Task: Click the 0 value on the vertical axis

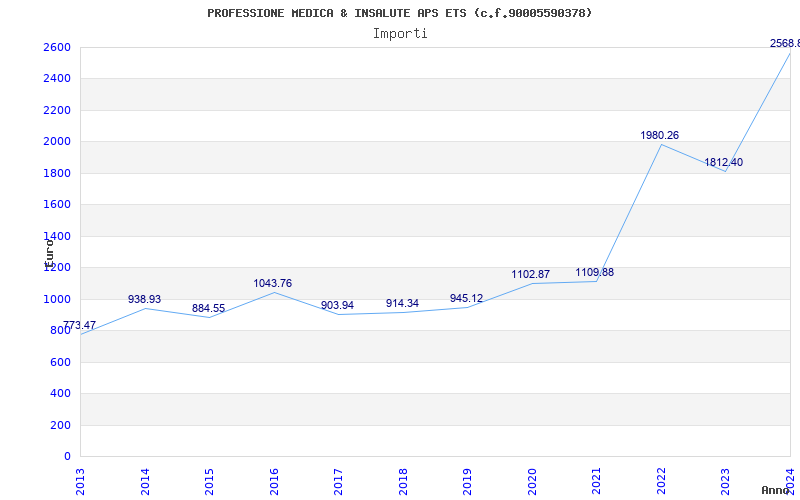Action: tap(67, 457)
